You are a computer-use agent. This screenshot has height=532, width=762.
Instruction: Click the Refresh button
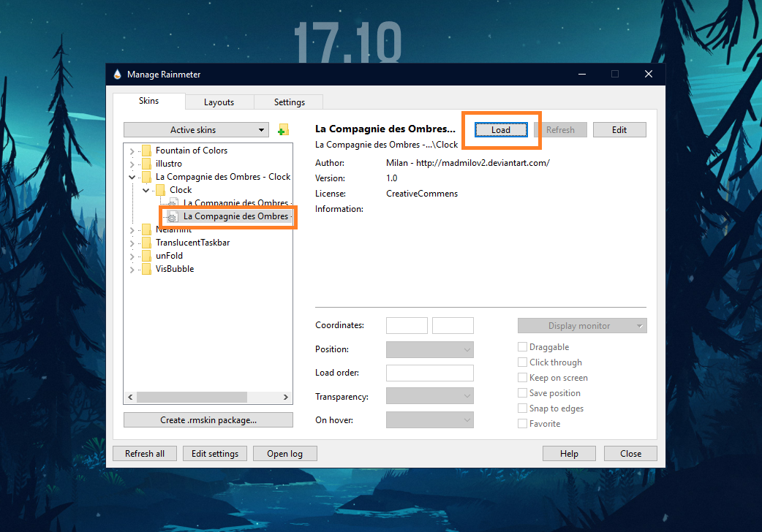(x=560, y=130)
